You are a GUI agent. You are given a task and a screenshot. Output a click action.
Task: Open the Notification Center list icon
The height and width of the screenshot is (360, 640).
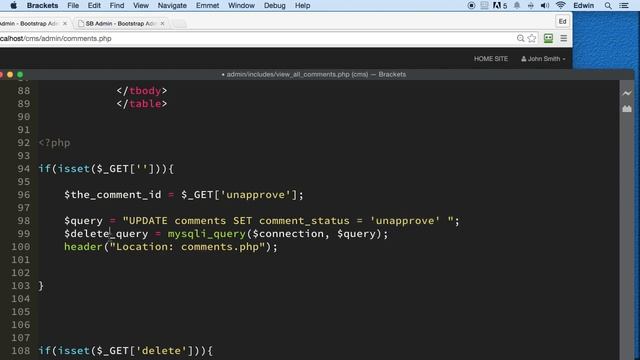(624, 5)
